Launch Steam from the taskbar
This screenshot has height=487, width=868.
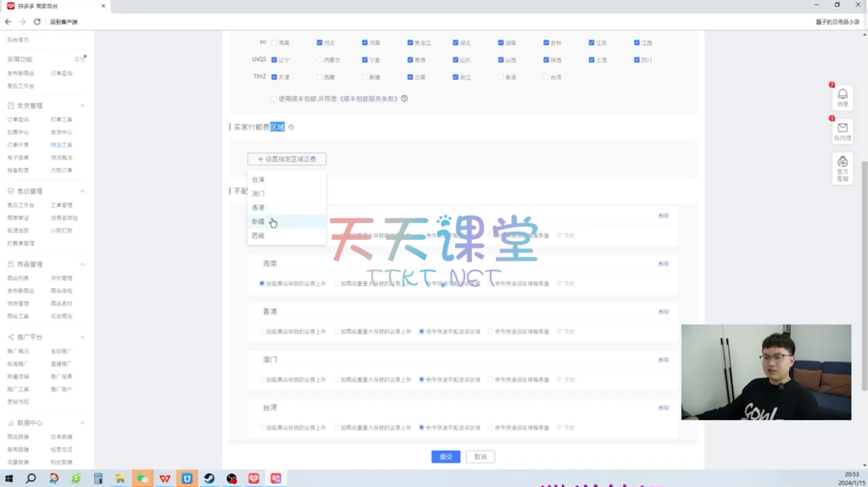tap(209, 479)
